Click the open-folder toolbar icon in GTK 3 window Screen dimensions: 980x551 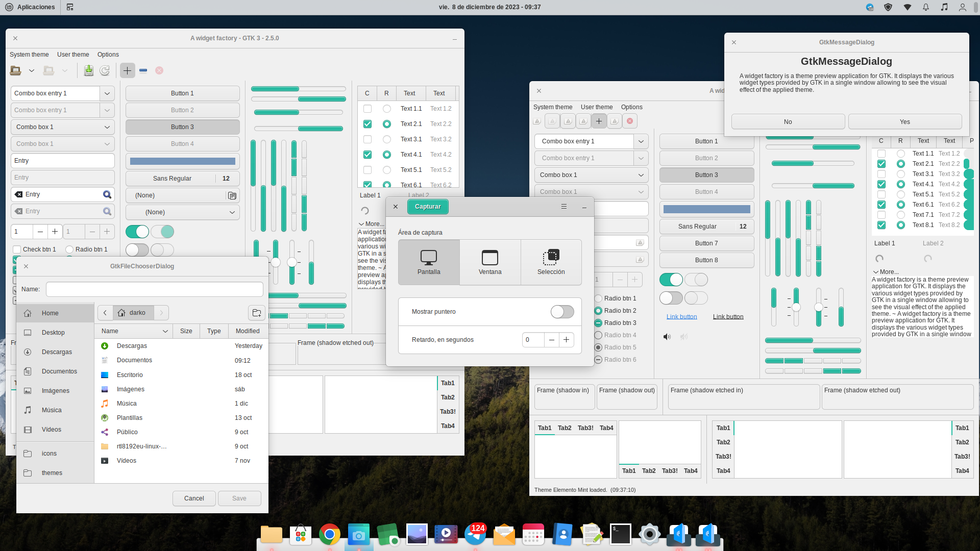(15, 70)
